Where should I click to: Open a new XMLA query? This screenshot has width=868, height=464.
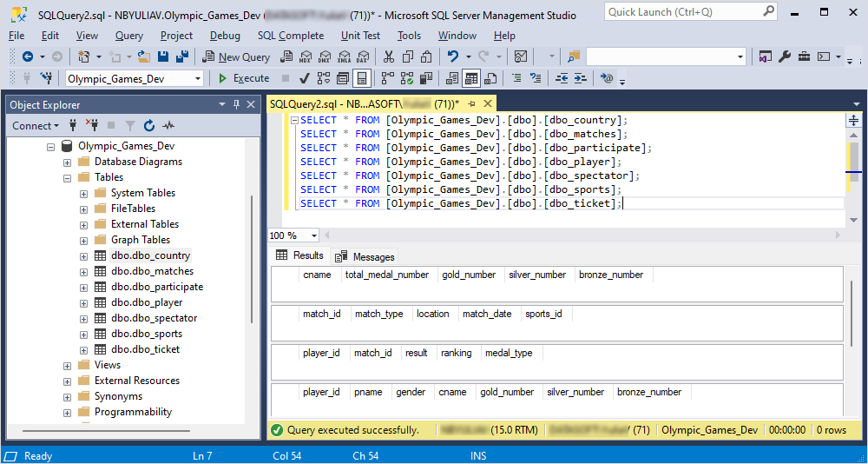click(345, 56)
